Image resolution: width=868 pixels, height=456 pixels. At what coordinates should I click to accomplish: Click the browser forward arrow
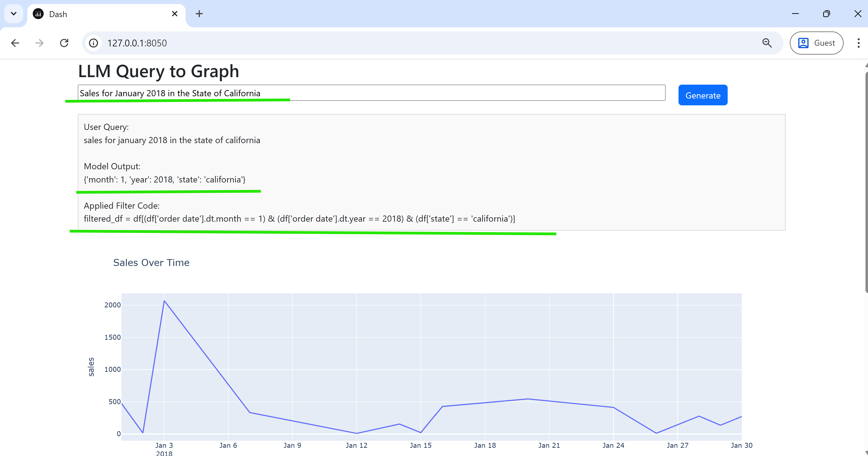(39, 43)
